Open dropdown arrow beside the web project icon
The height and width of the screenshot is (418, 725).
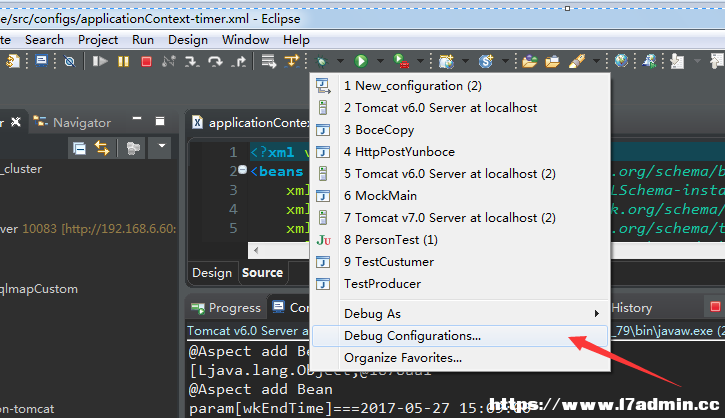465,61
